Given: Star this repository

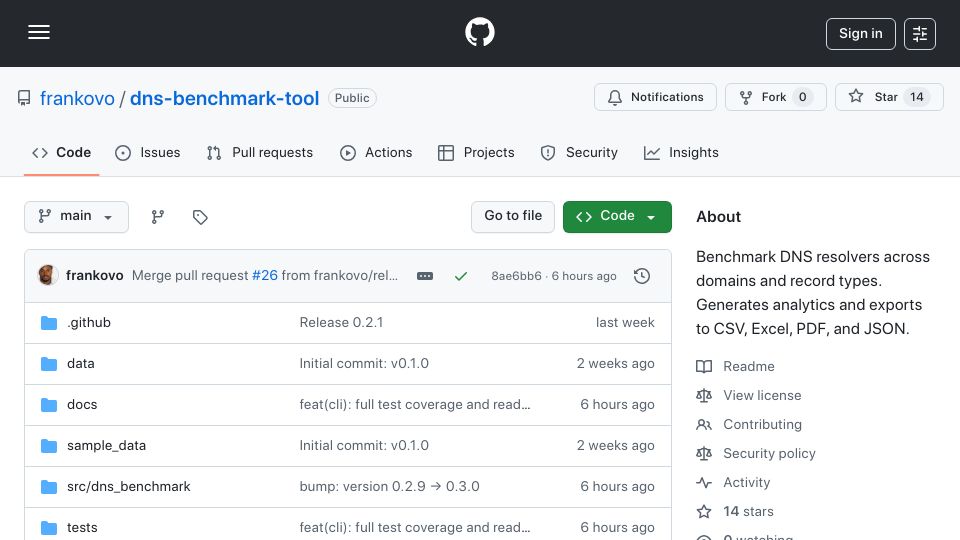Looking at the screenshot, I should pos(889,97).
